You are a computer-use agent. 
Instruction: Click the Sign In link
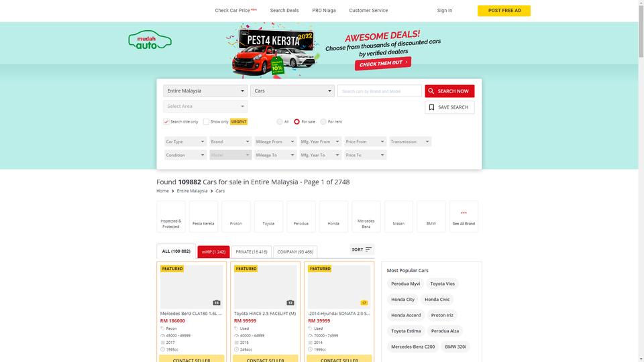coord(444,10)
